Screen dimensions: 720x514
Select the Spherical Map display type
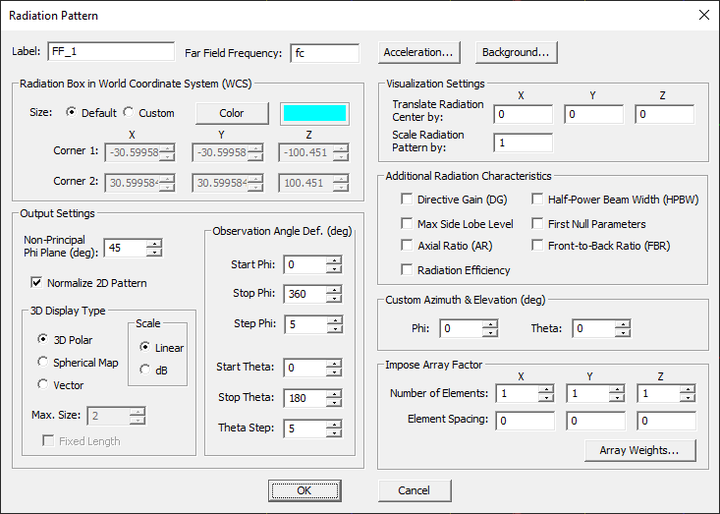tap(43, 362)
